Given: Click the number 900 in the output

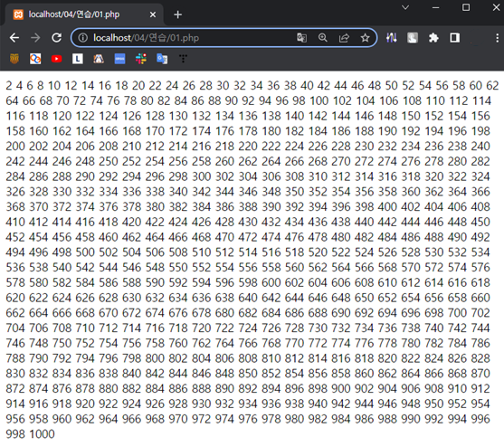Looking at the screenshot, I should point(341,389).
